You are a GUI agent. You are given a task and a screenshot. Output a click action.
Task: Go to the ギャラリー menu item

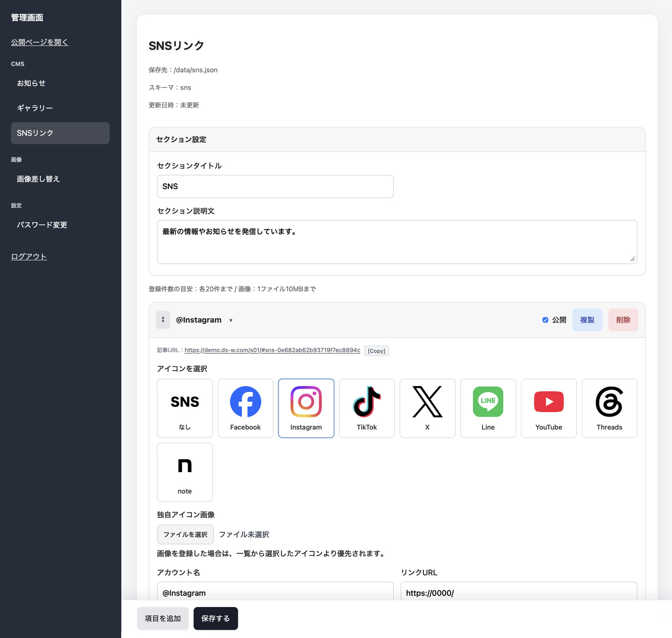pyautogui.click(x=60, y=108)
